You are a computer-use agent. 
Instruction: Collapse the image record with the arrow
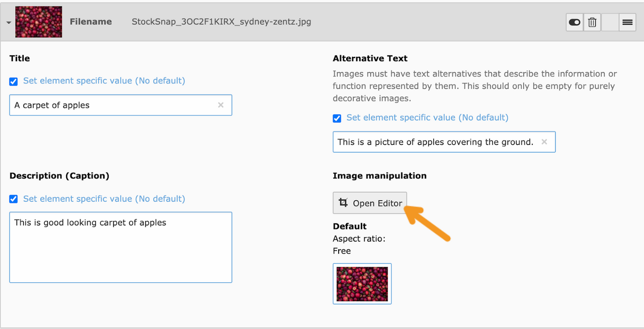pos(9,23)
